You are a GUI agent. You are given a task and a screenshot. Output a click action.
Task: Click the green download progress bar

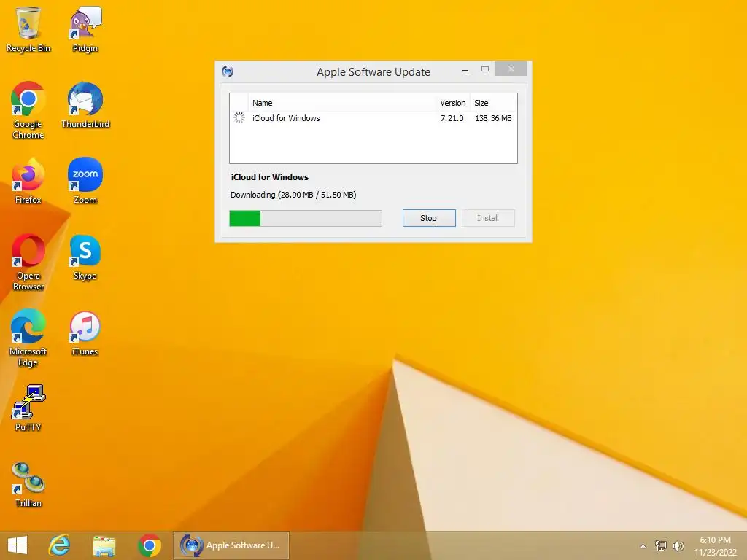pos(306,218)
